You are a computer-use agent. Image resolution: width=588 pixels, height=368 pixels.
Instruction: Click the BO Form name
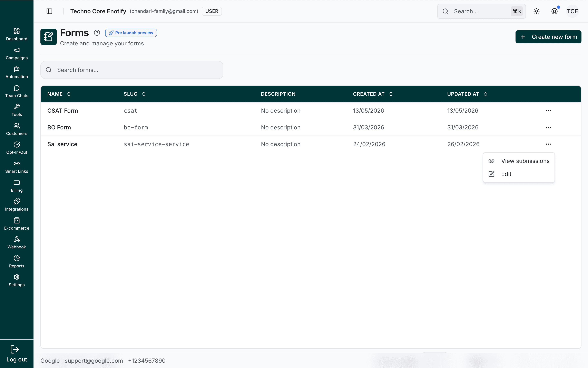tap(59, 127)
